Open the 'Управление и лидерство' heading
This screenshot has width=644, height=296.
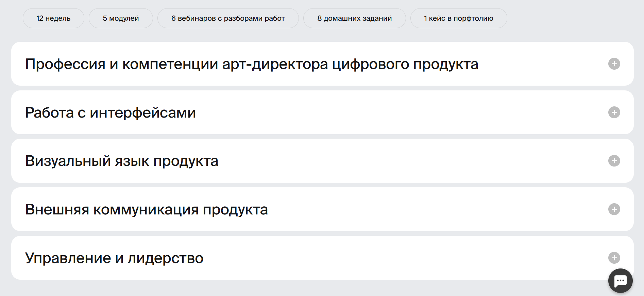point(114,258)
